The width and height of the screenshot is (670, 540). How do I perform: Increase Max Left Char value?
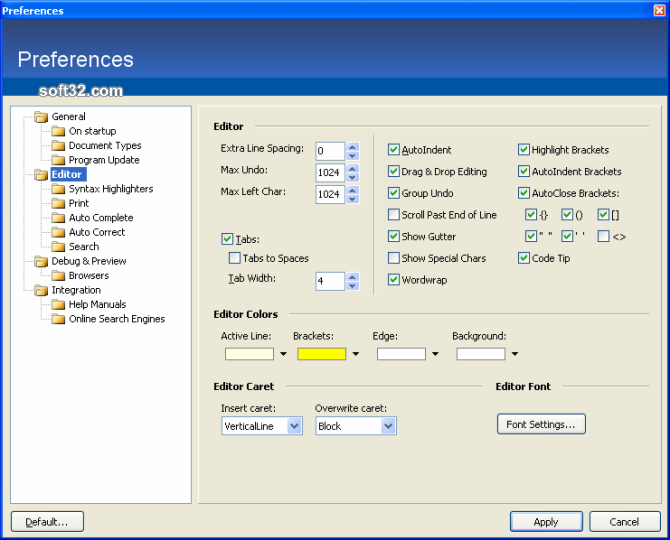[353, 190]
